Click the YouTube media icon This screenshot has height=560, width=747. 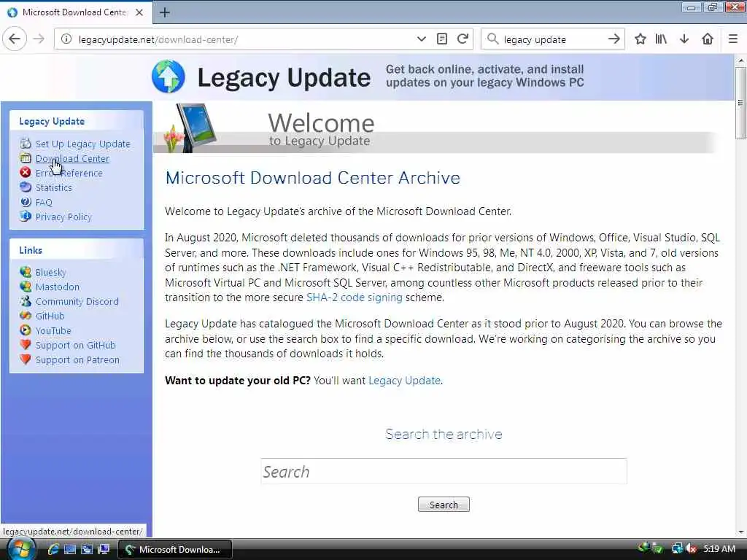26,330
